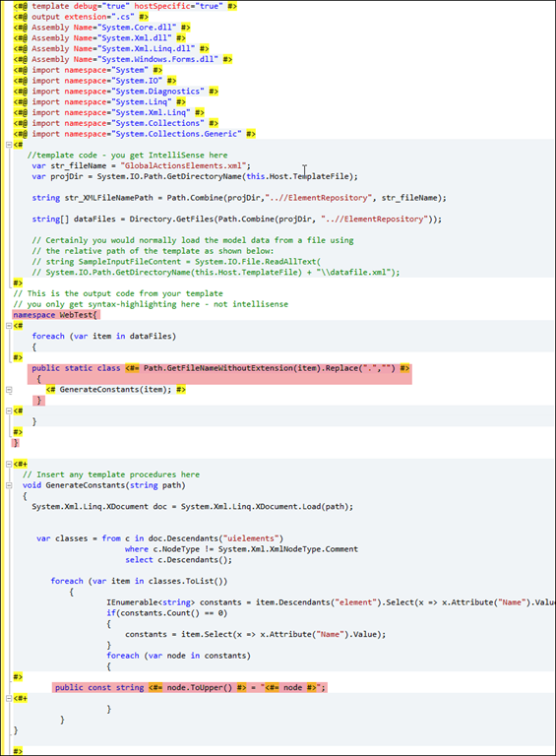Screen dimensions: 556x756
Task: Click the 'constants = item.Select' assignment line
Action: [255, 635]
